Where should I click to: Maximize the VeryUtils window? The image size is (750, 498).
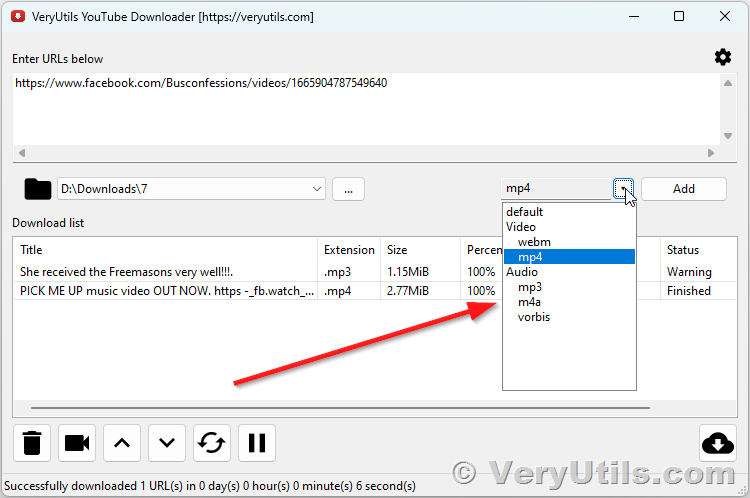(x=679, y=16)
